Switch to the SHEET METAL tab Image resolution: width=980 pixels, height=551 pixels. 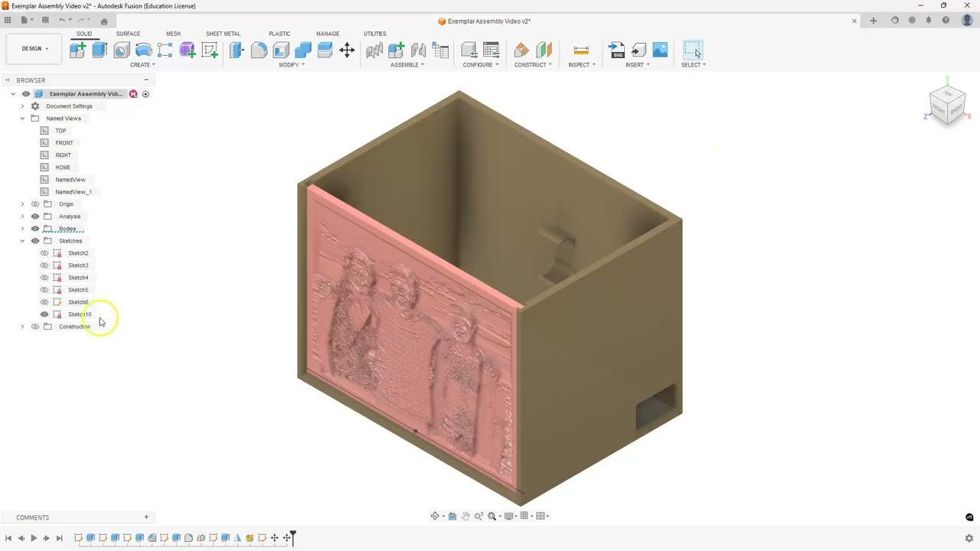(223, 34)
